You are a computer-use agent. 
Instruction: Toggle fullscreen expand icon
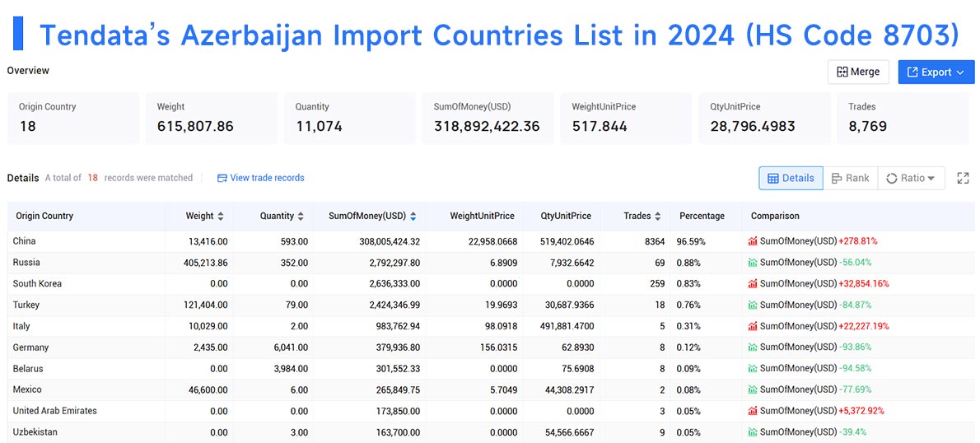pyautogui.click(x=963, y=178)
